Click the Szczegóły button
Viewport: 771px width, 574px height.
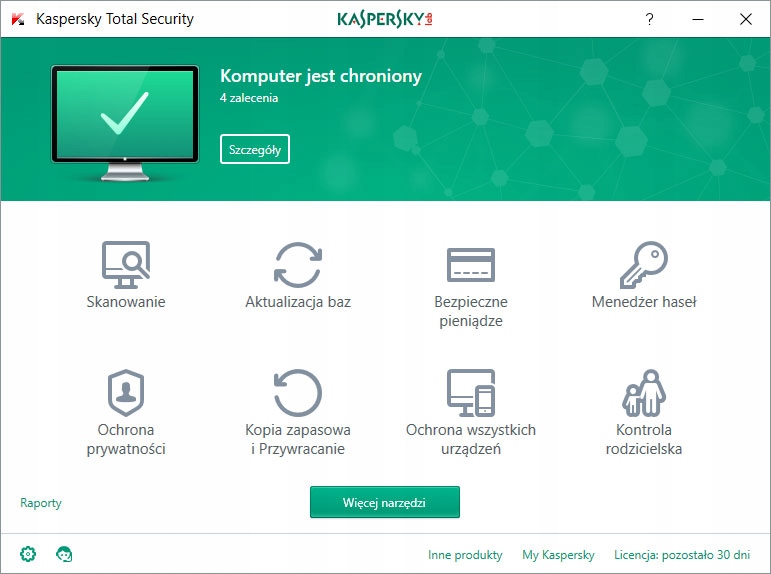click(x=255, y=149)
